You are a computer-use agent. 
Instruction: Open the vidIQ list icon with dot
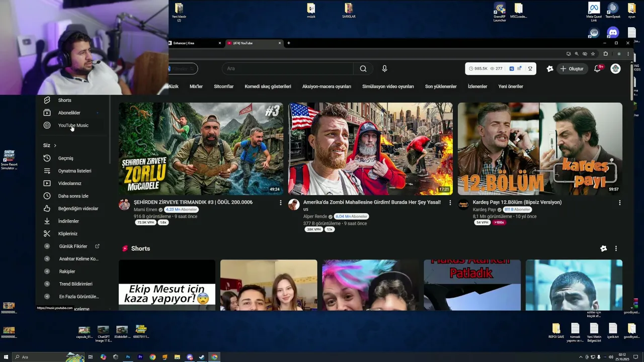(519, 68)
